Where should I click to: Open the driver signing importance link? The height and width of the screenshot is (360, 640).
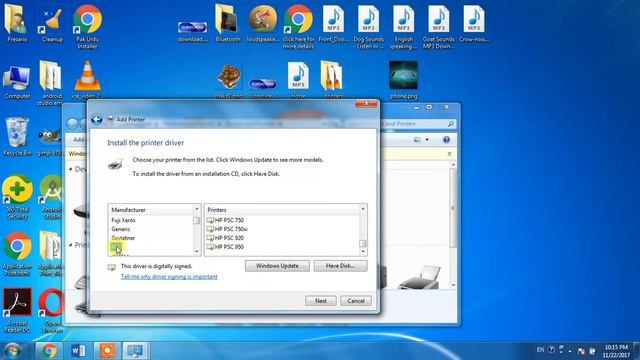pyautogui.click(x=169, y=277)
